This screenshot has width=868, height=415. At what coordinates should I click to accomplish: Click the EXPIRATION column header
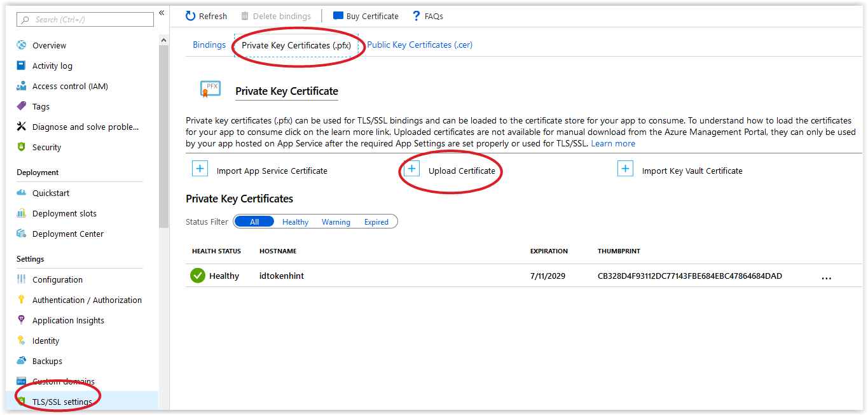pyautogui.click(x=549, y=251)
